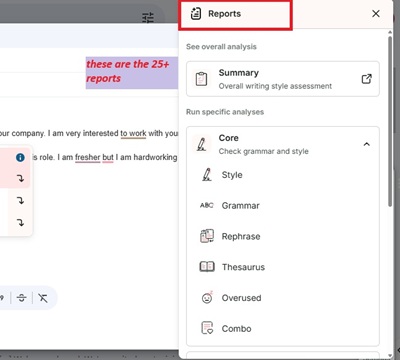Collapse the Core section chevron
This screenshot has width=400, height=360.
pyautogui.click(x=367, y=144)
